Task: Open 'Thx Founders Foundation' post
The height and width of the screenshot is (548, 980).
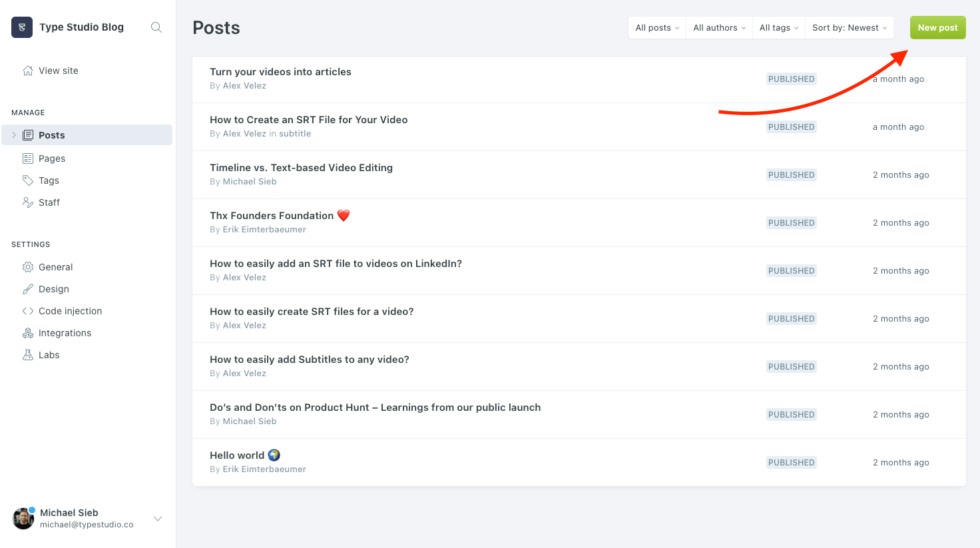Action: pyautogui.click(x=280, y=216)
